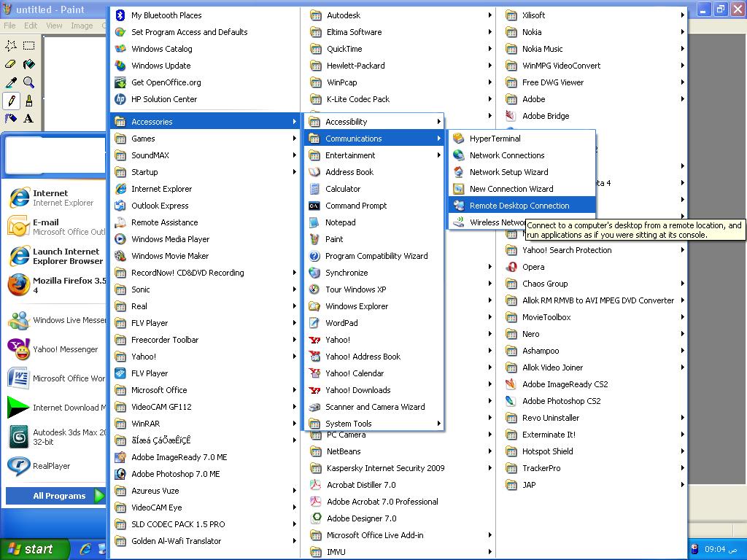This screenshot has height=560, width=747.
Task: Expand the WinRAR program folder
Action: [205, 424]
